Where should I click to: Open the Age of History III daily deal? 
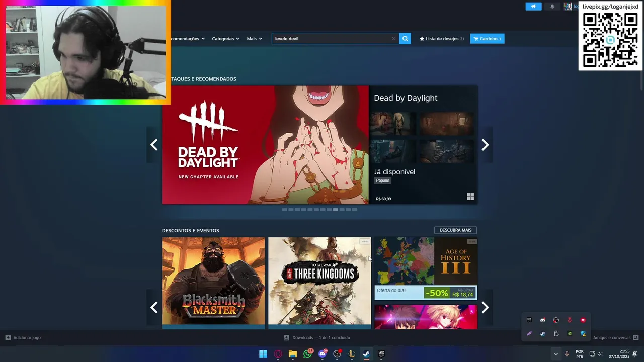(x=426, y=268)
